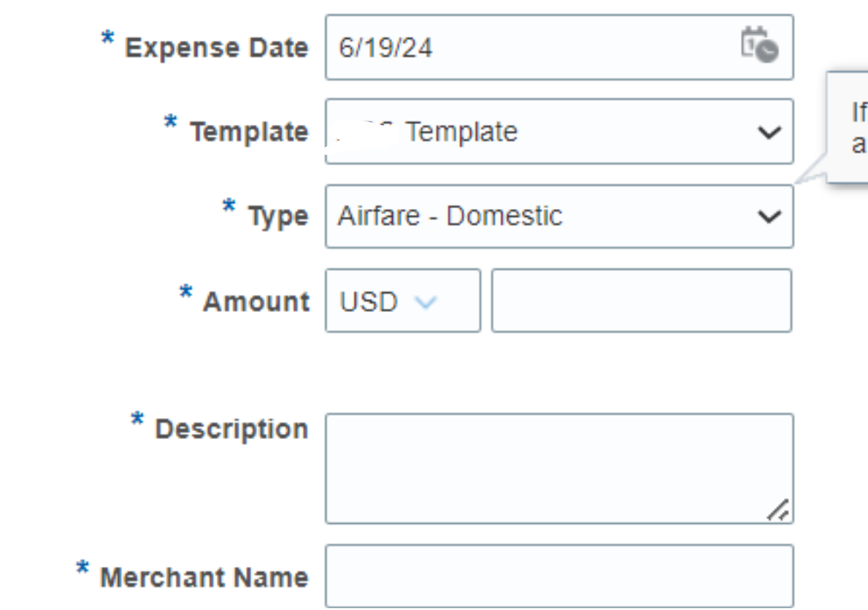Click the Type field chevron arrow
Viewport: 868px width, 610px height.
(769, 216)
